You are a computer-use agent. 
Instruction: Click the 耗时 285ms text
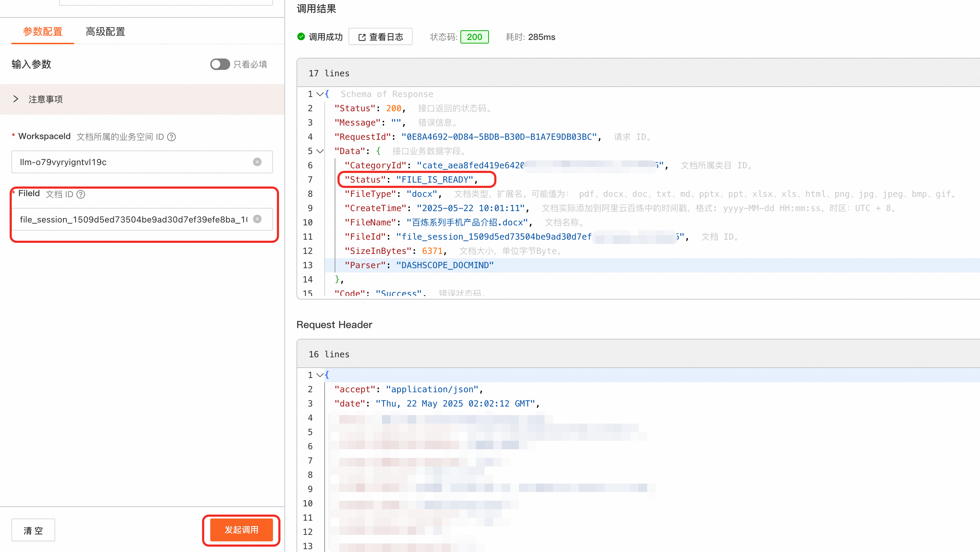pyautogui.click(x=530, y=37)
